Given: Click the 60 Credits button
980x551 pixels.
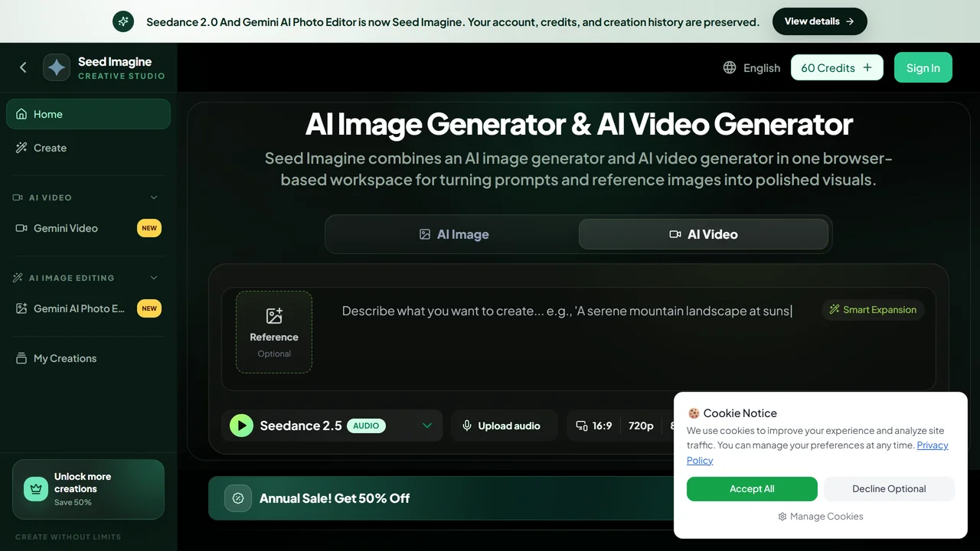Looking at the screenshot, I should (x=837, y=67).
